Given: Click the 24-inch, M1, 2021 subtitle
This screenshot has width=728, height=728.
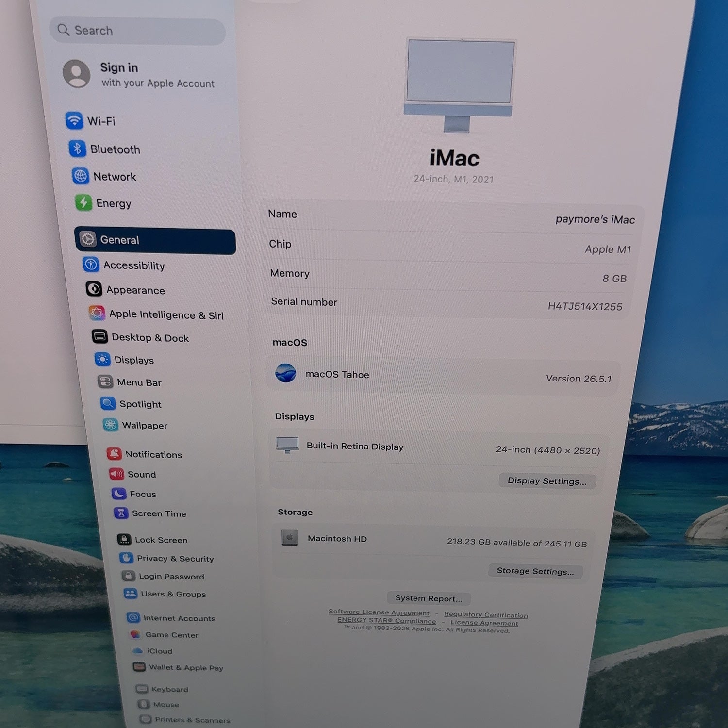Looking at the screenshot, I should pyautogui.click(x=453, y=179).
